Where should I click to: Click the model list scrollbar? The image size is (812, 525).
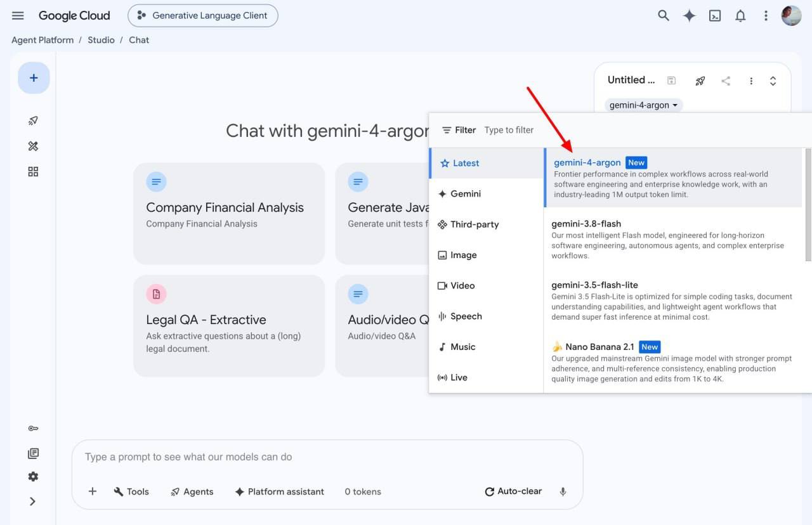808,204
